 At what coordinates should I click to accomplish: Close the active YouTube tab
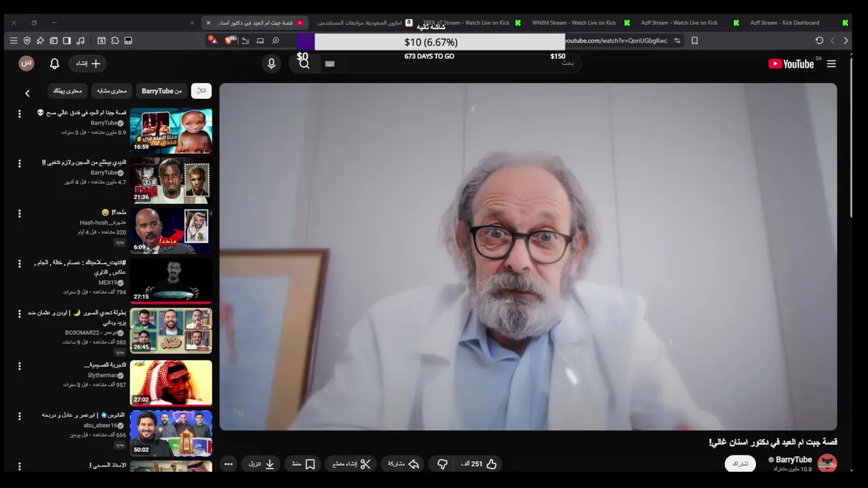(x=208, y=22)
